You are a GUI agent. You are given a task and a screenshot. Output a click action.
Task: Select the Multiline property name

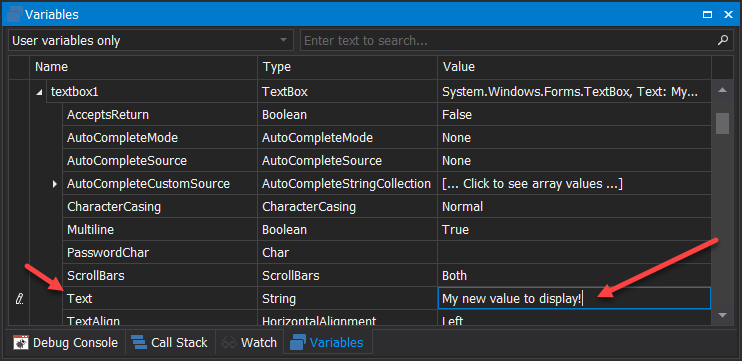click(x=90, y=229)
